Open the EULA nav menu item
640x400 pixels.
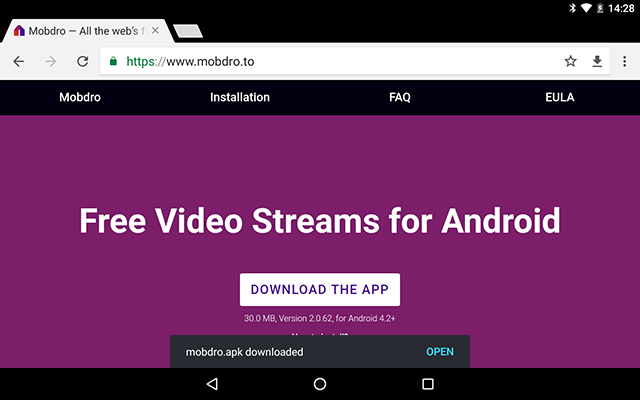(560, 97)
